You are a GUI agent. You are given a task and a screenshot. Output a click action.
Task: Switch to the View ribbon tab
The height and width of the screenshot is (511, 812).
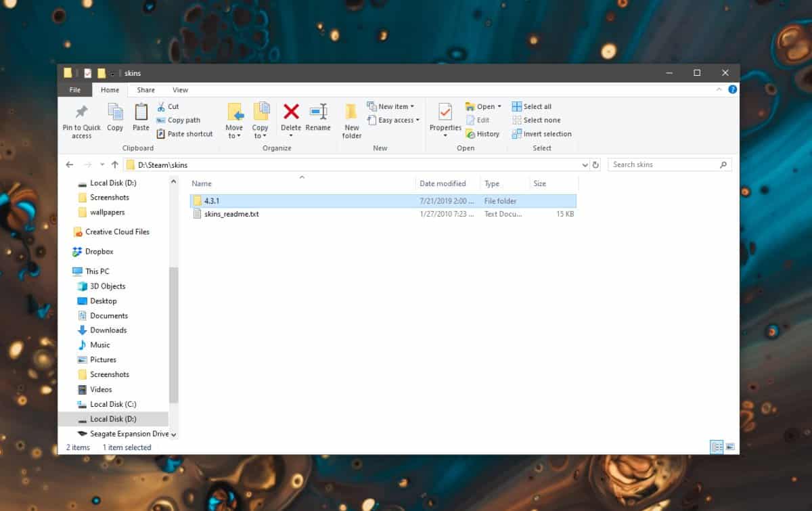[x=180, y=89]
